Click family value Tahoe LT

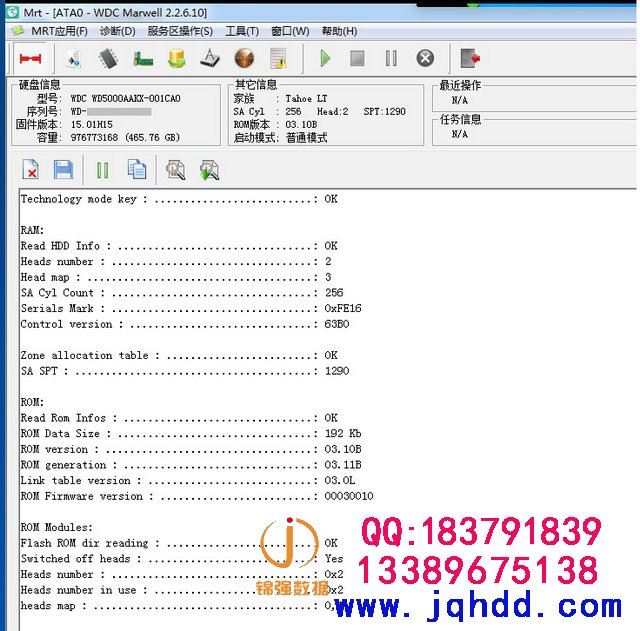[306, 99]
